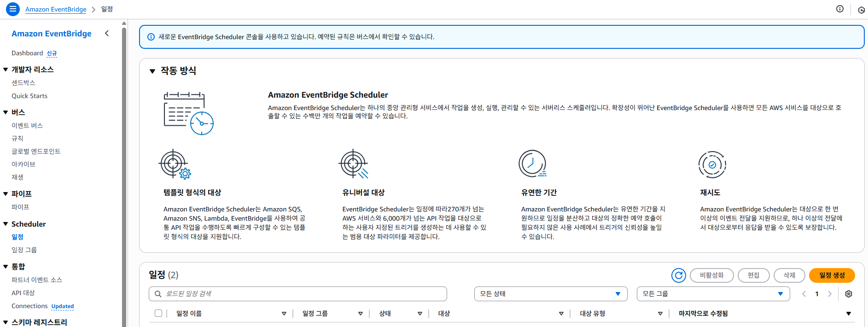The height and width of the screenshot is (327, 868).
Task: Open table preferences gear icon
Action: tap(849, 294)
